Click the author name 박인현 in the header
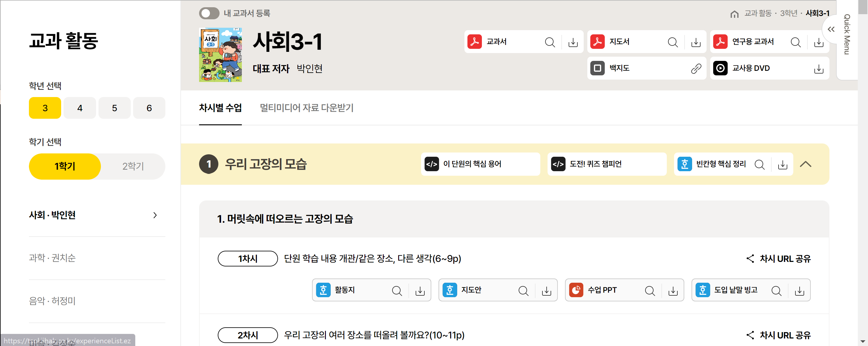This screenshot has width=868, height=346. coord(310,68)
